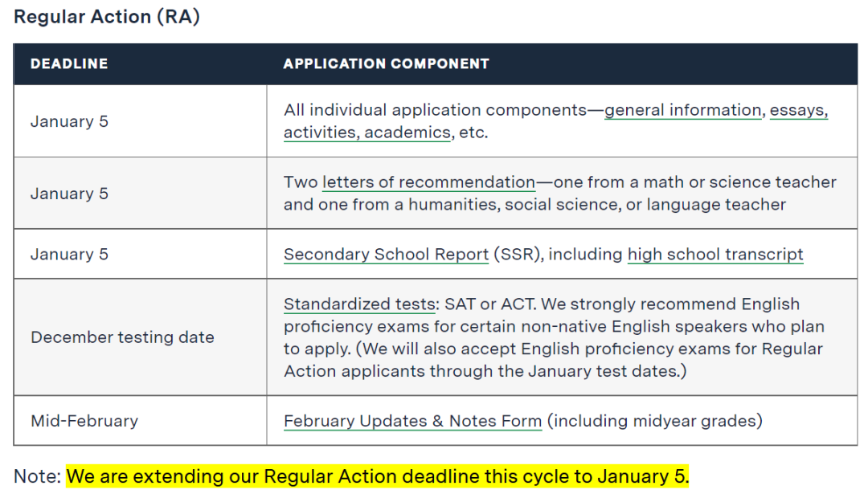868x498 pixels.
Task: Open the activities link
Action: (x=321, y=133)
